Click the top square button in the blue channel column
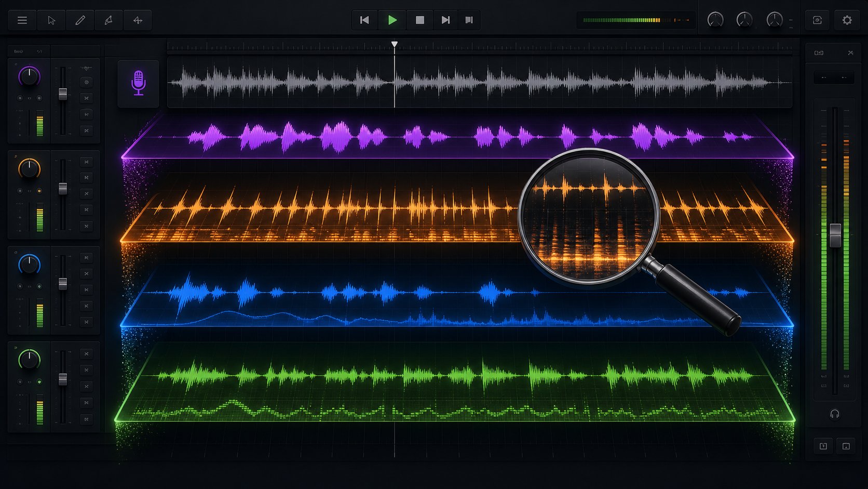This screenshot has height=489, width=868. pyautogui.click(x=87, y=258)
